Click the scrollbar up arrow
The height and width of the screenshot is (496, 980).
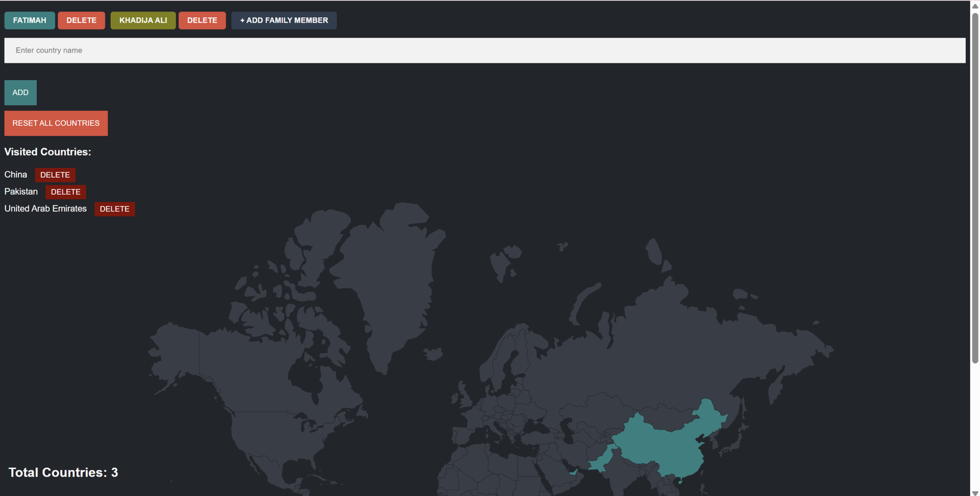pyautogui.click(x=975, y=6)
